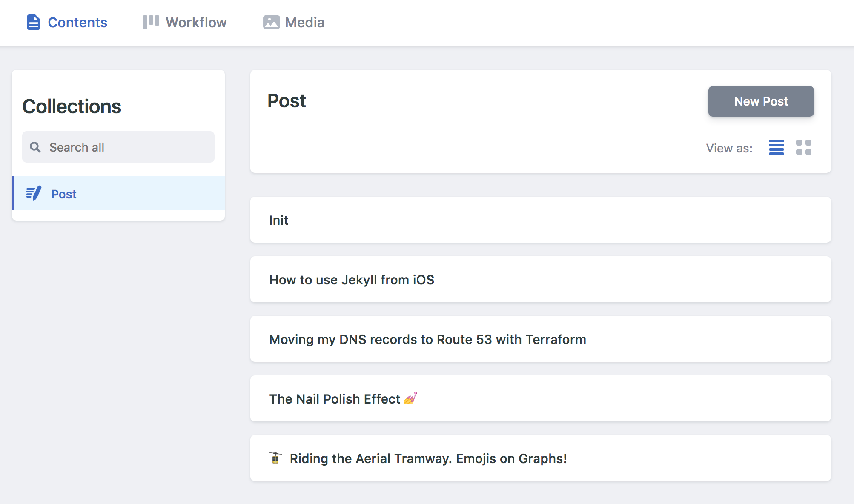Viewport: 854px width, 504px height.
Task: Click the Workflow columns icon
Action: (x=151, y=22)
